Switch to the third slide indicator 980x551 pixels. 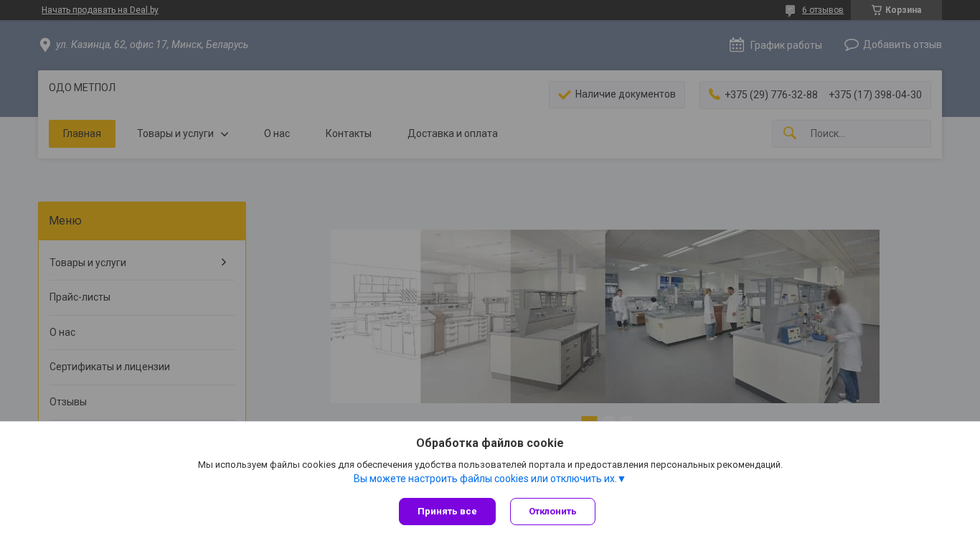point(626,418)
